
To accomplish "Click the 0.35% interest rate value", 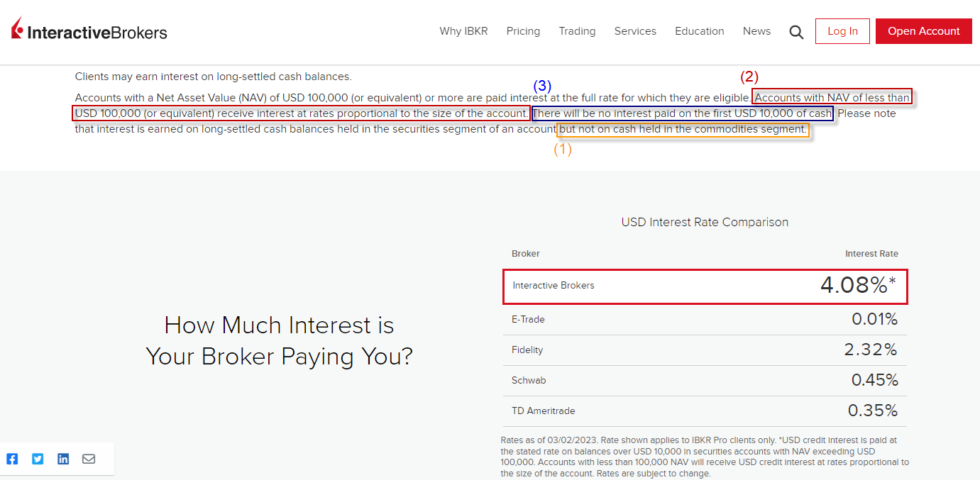I will [x=873, y=411].
